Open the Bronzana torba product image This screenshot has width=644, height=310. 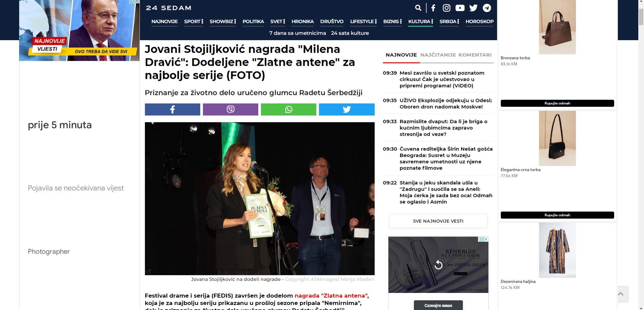[557, 27]
